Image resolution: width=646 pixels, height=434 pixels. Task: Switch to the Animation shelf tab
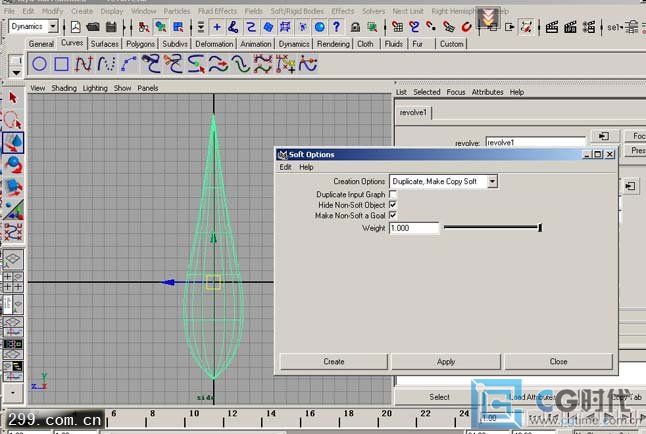click(x=256, y=44)
